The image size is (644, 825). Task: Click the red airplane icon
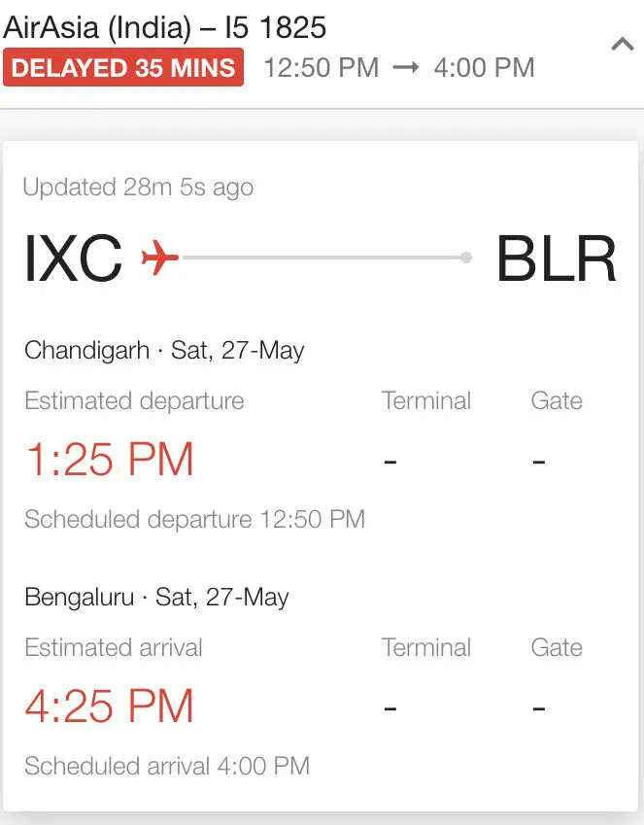point(160,258)
